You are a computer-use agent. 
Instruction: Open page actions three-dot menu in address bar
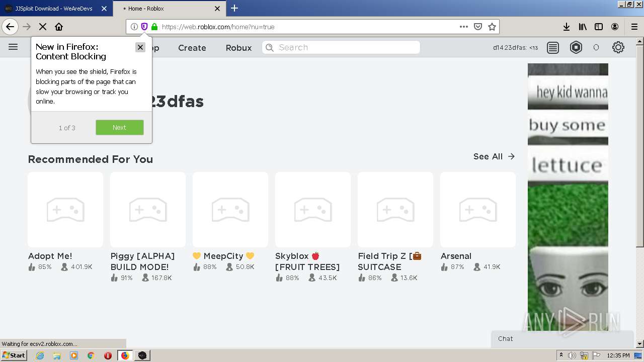click(464, 27)
